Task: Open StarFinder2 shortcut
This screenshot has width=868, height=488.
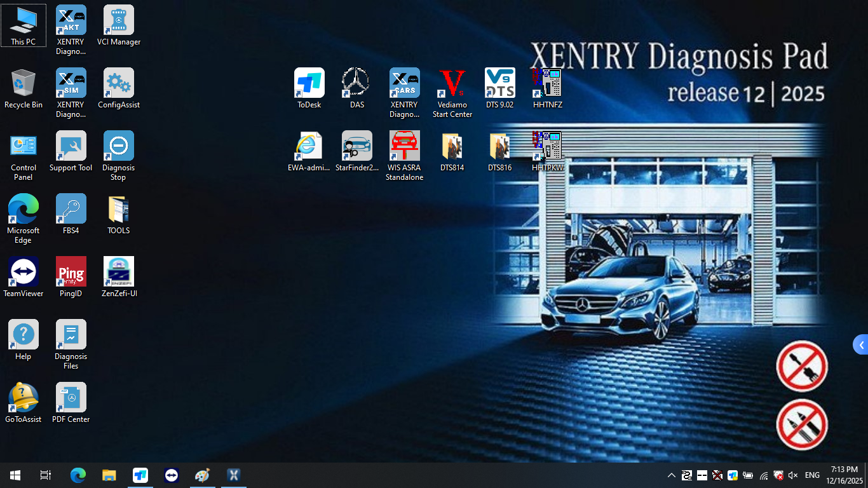Action: [x=356, y=145]
